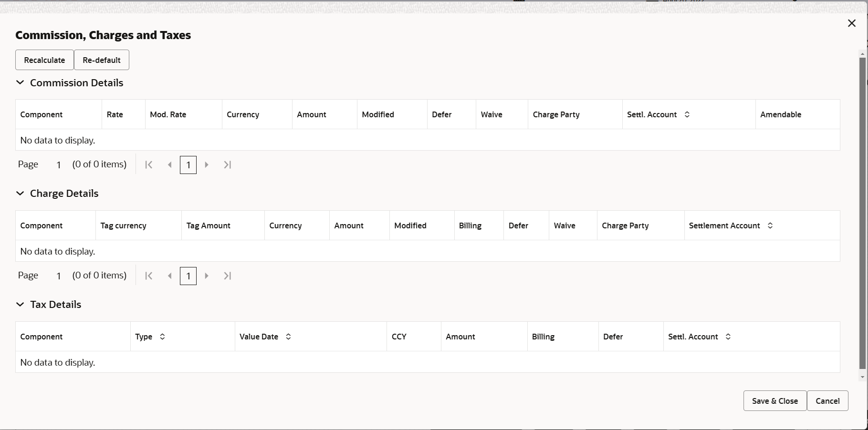Collapse the Charge Details section
The width and height of the screenshot is (868, 430).
tap(20, 193)
